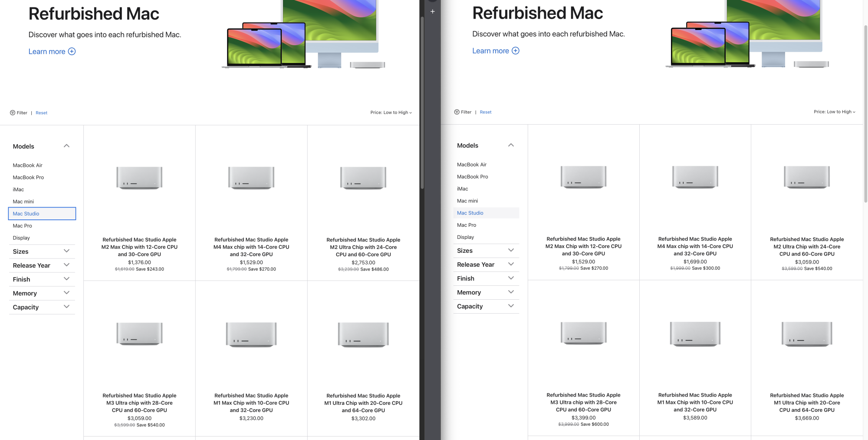The image size is (868, 440).
Task: Open Learn more link in left window
Action: point(52,52)
